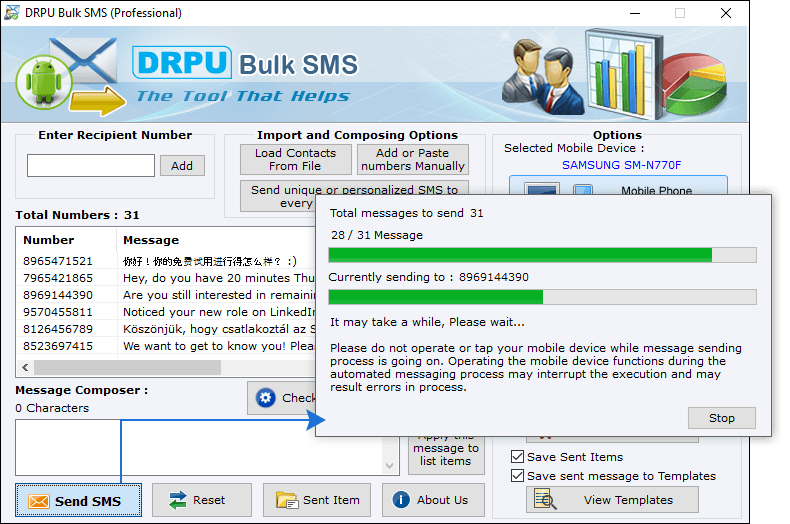Open Load Contacts From File
This screenshot has width=790, height=524.
(x=295, y=159)
